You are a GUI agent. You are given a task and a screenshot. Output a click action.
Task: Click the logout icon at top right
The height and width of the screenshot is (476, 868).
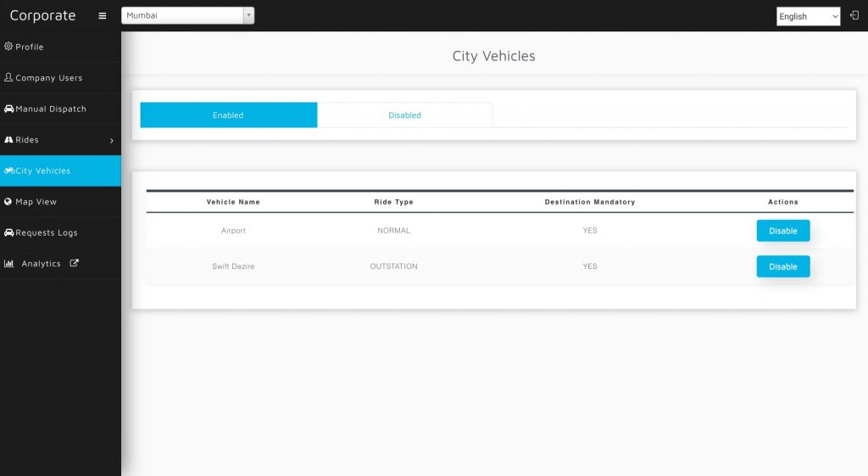(854, 15)
